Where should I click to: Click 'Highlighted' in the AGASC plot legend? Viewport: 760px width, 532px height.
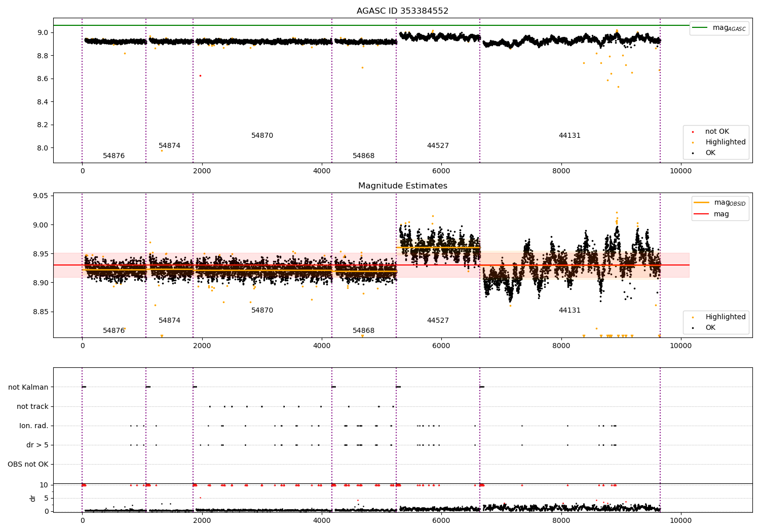click(x=726, y=142)
